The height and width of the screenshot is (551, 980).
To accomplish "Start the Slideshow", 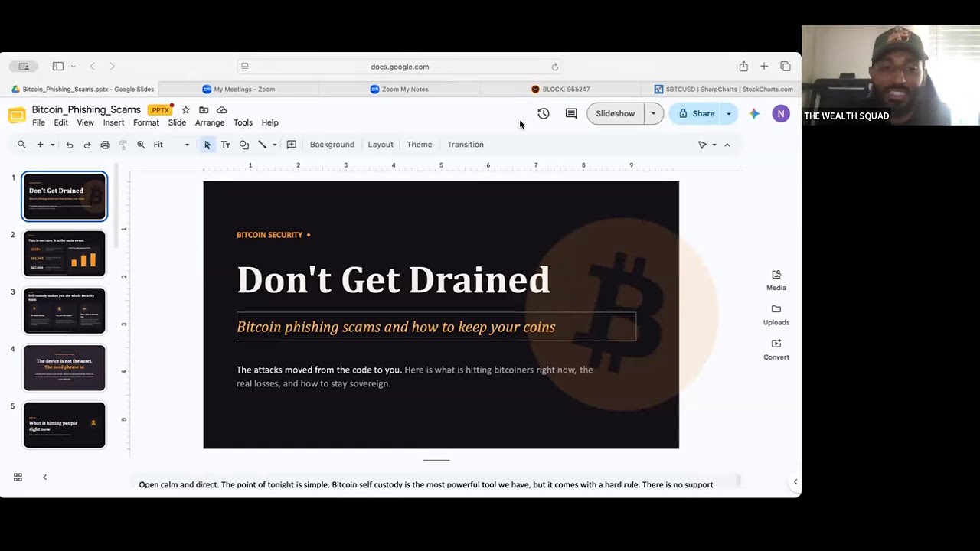I will pyautogui.click(x=616, y=114).
